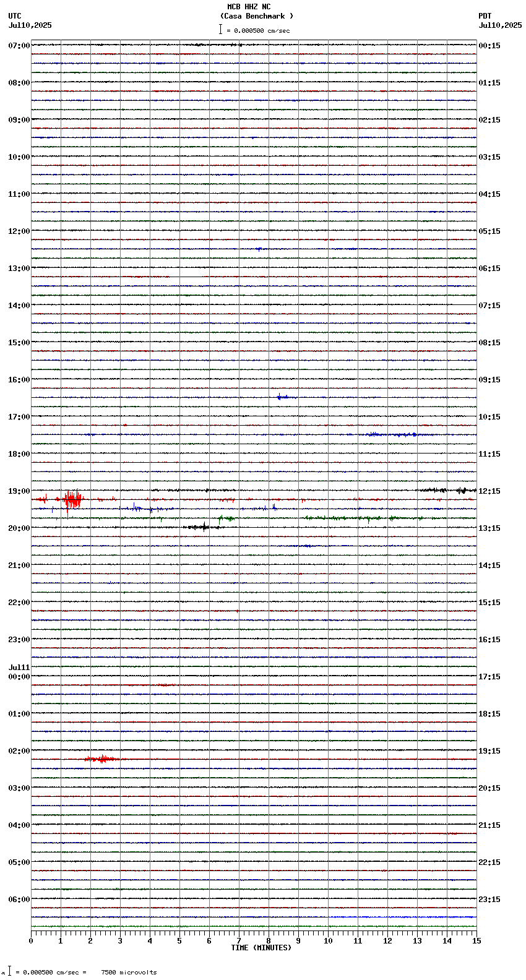
Task: Click the red event burst in the 02:15 trace
Action: coord(102,759)
